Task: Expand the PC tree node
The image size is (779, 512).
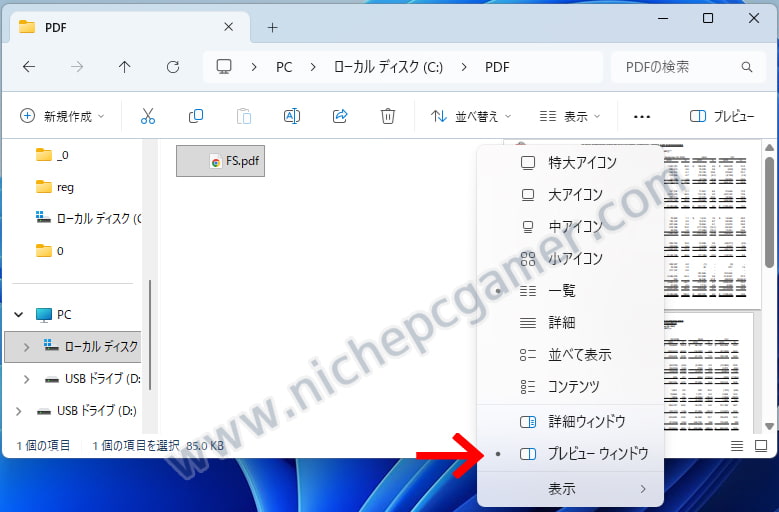Action: point(19,314)
